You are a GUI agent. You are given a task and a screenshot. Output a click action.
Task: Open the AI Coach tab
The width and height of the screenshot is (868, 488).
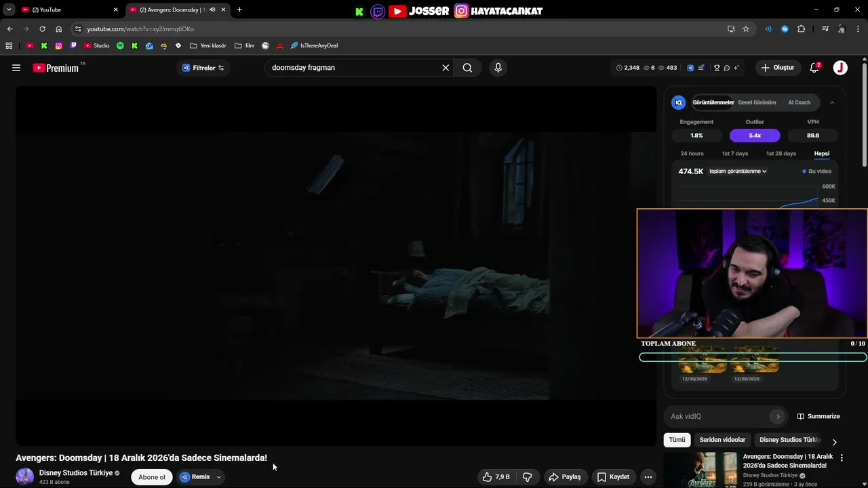point(799,102)
